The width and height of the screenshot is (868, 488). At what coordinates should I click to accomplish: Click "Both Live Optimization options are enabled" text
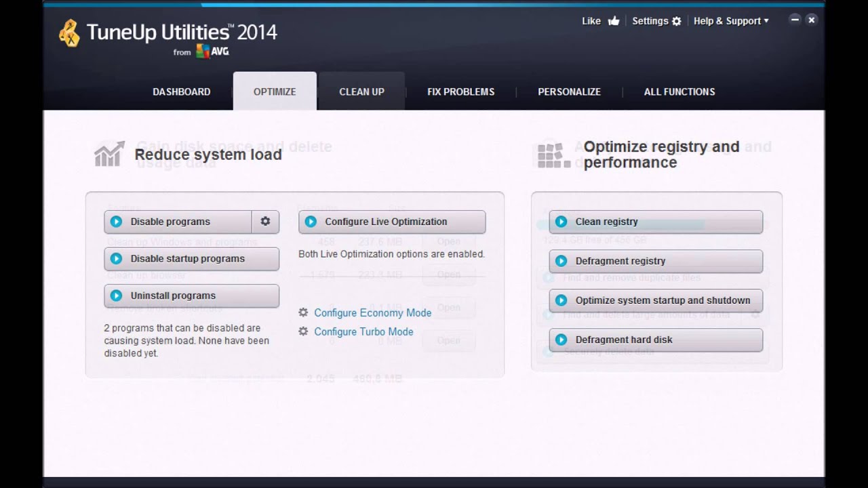pos(391,254)
